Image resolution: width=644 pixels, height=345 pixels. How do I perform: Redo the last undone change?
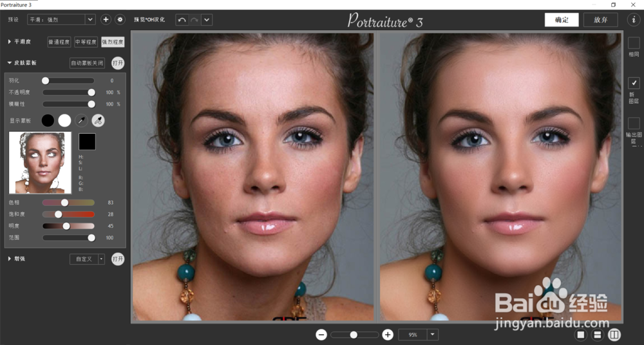pos(194,20)
